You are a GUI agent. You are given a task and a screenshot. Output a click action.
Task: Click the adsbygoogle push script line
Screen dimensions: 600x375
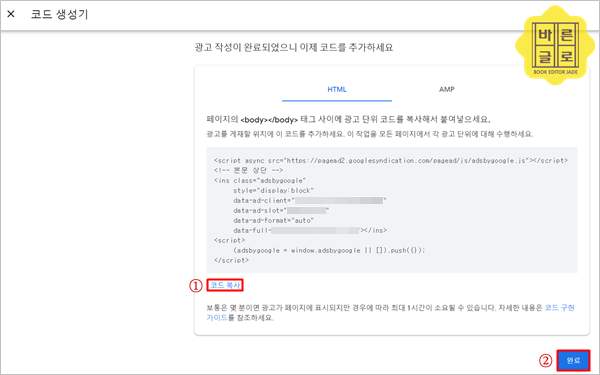(x=329, y=250)
